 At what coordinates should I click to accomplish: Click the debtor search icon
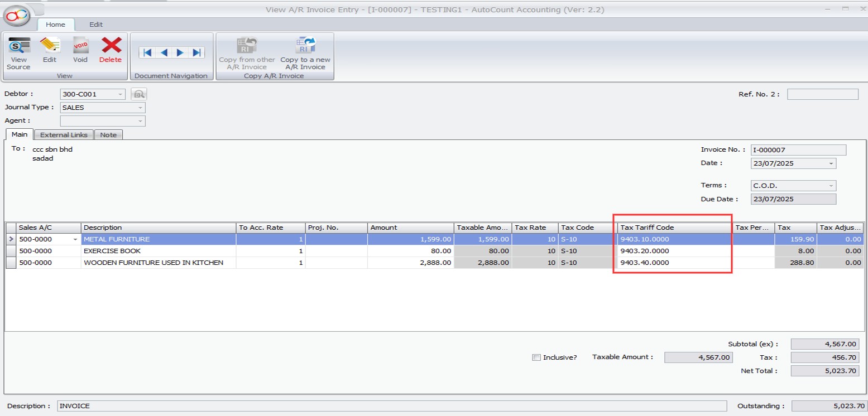138,94
